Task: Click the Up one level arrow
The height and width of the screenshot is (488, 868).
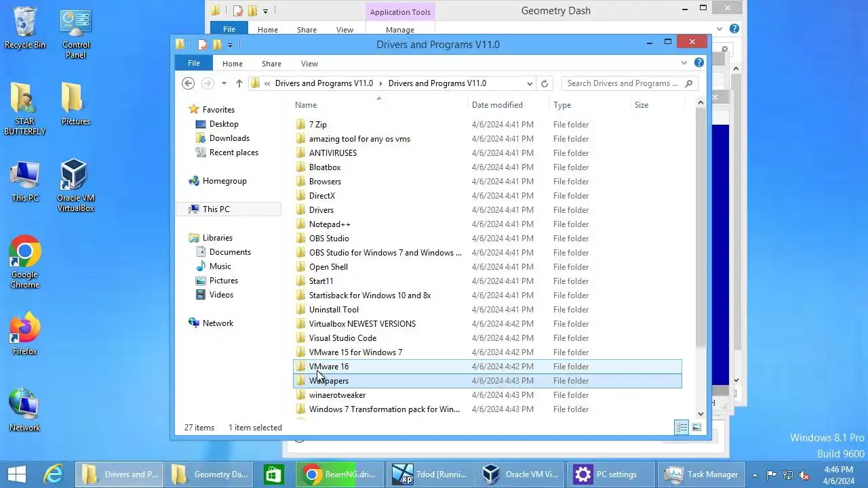Action: pos(239,83)
